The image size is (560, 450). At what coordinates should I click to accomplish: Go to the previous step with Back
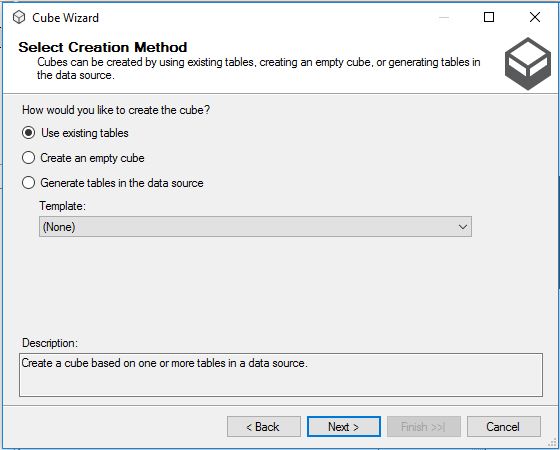point(264,426)
